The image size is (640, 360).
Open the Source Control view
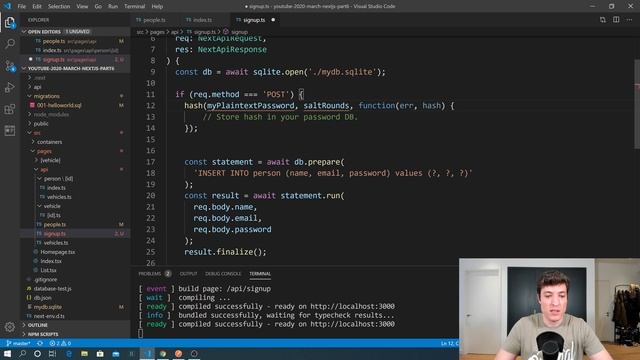(x=10, y=66)
